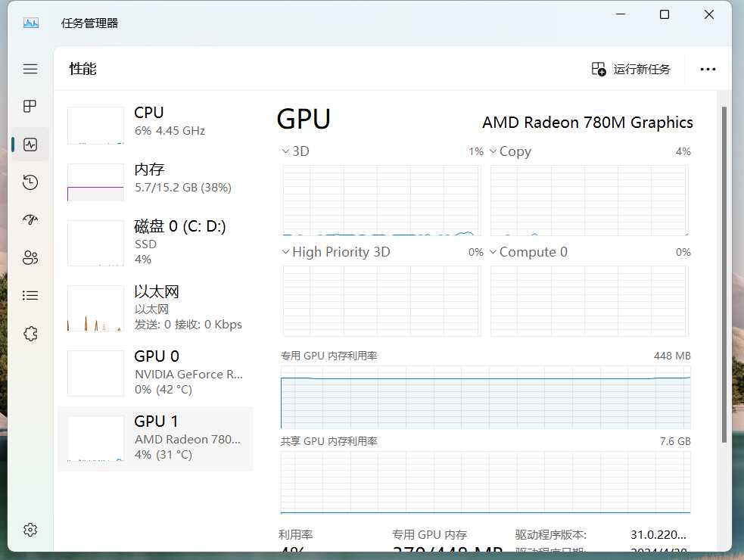Click AMD Radeon 780M Graphics title

pyautogui.click(x=587, y=123)
